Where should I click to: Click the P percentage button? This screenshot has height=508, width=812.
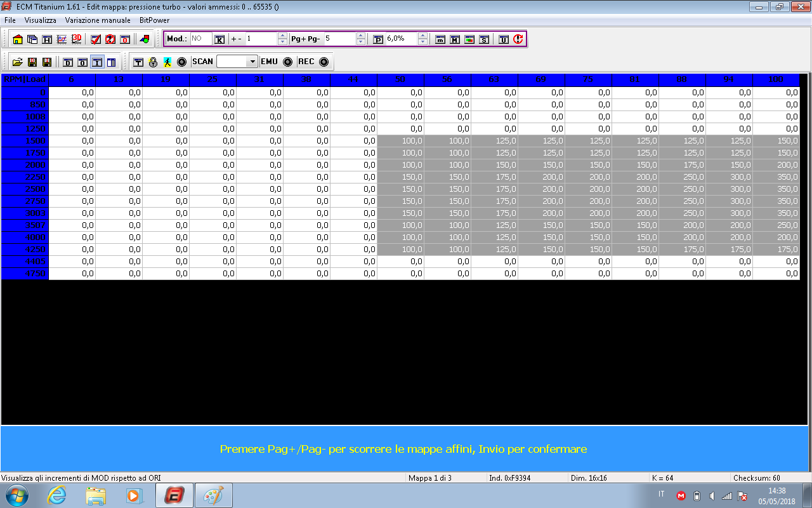[378, 39]
